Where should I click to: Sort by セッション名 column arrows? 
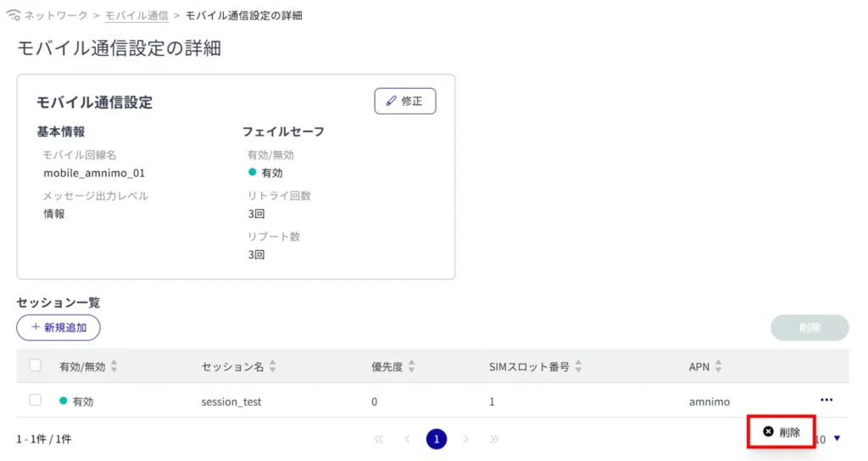coord(273,367)
